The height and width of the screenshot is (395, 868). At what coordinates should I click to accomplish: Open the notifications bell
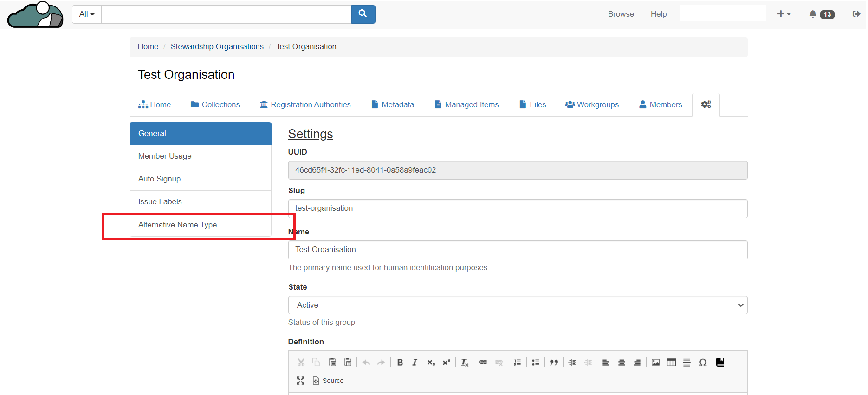point(813,14)
